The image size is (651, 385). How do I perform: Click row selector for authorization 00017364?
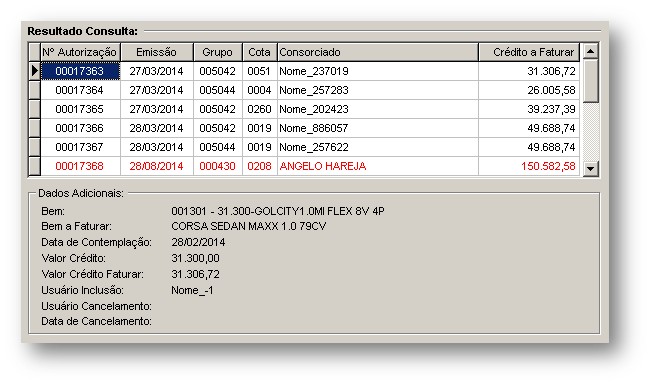(x=34, y=90)
